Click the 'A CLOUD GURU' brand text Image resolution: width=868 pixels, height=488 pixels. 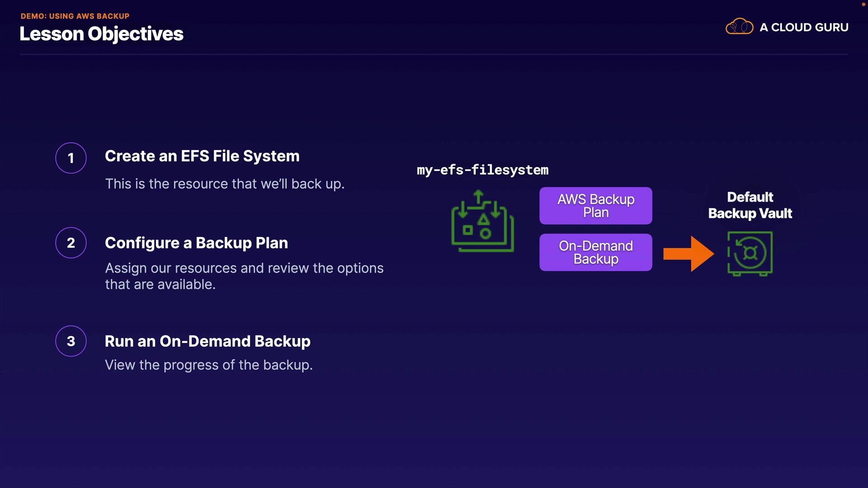point(804,28)
